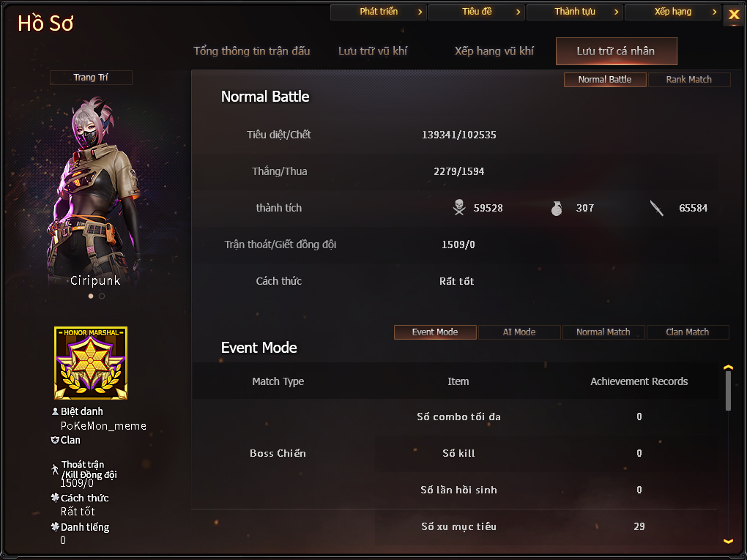The image size is (747, 560).
Task: Click the skull headshot kills icon
Action: [458, 208]
